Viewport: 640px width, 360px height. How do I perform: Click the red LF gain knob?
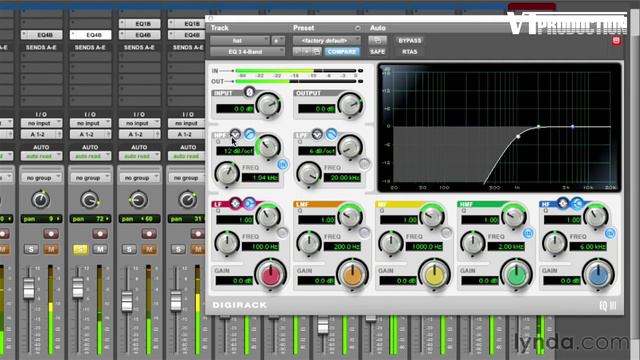tap(270, 274)
